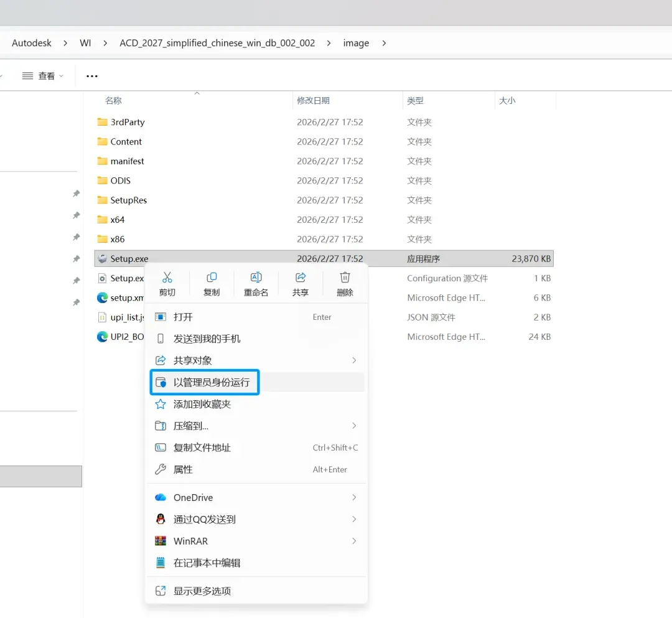This screenshot has width=672, height=618.
Task: Click the upi_list JSON file icon
Action: pyautogui.click(x=102, y=317)
